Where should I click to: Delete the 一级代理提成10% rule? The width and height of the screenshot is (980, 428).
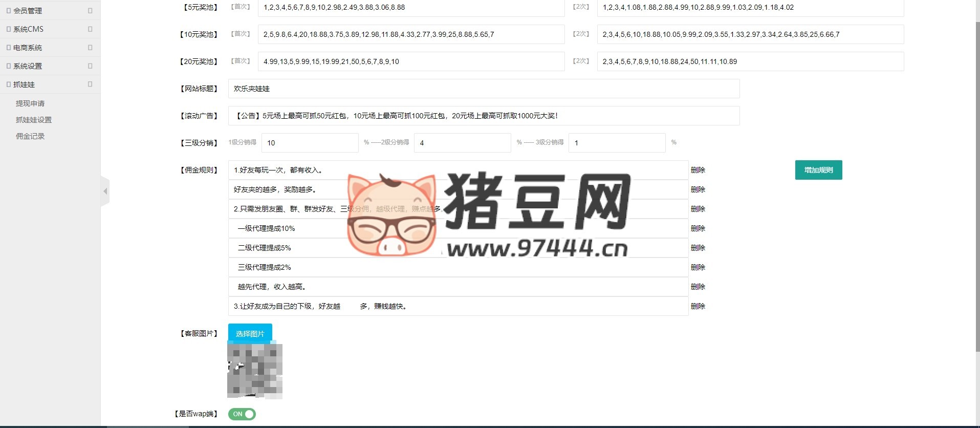(x=698, y=228)
